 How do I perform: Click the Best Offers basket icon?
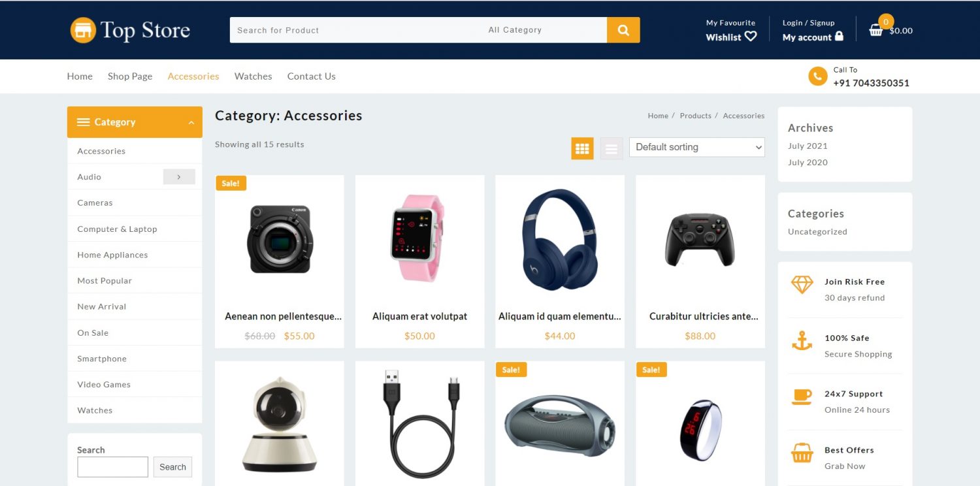[802, 453]
